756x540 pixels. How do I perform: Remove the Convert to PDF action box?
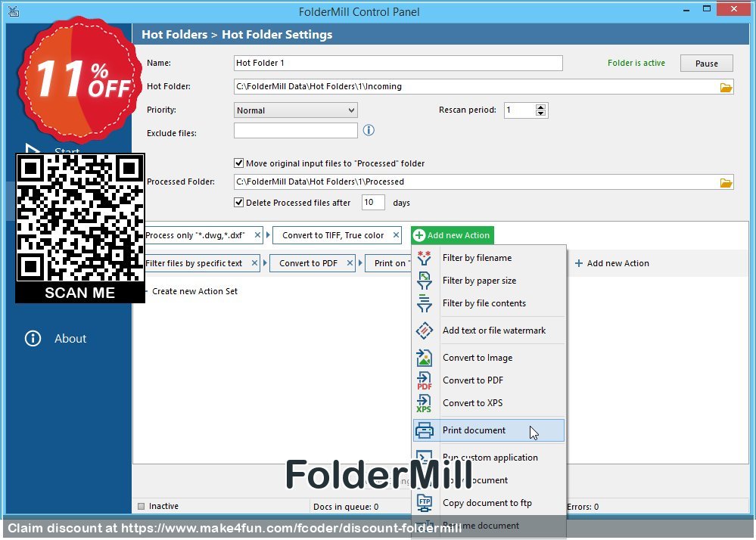point(350,263)
